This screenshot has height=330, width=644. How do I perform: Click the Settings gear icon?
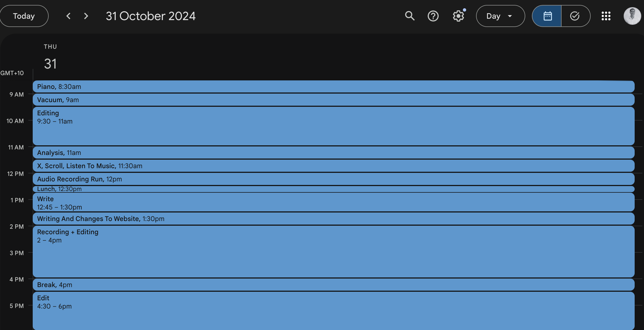coord(458,16)
